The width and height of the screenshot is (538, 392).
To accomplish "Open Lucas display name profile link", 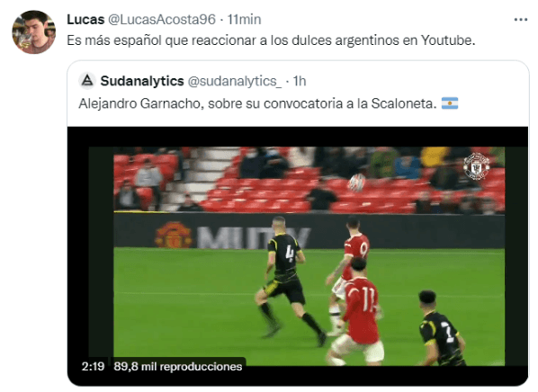I will coord(85,20).
